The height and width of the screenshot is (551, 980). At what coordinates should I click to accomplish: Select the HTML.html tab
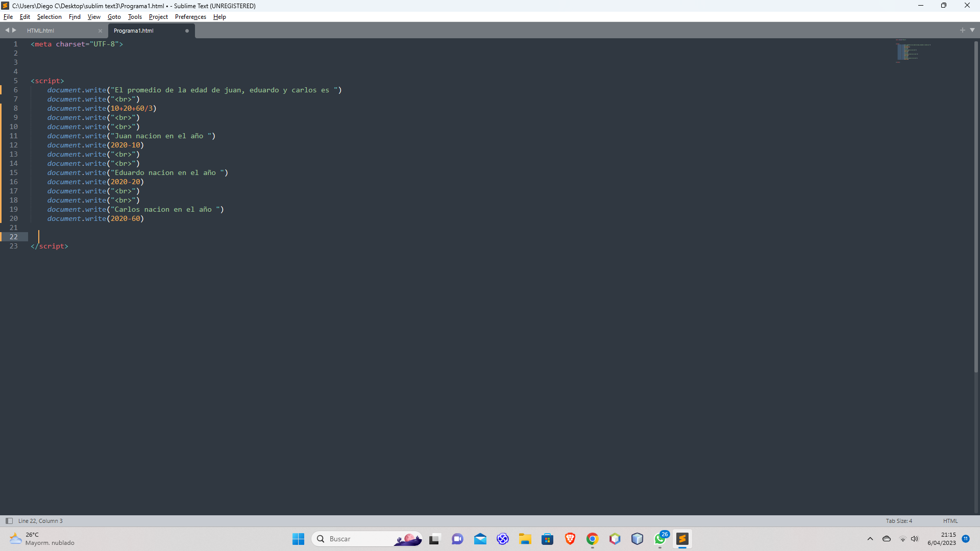click(40, 30)
